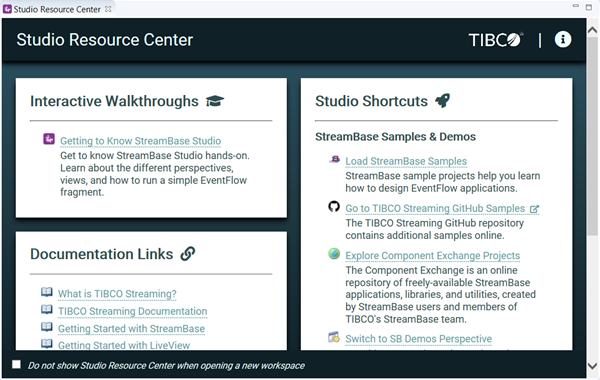Click the book icon beside Getting Started with LiveView
Image resolution: width=600 pixels, height=380 pixels.
click(x=47, y=344)
